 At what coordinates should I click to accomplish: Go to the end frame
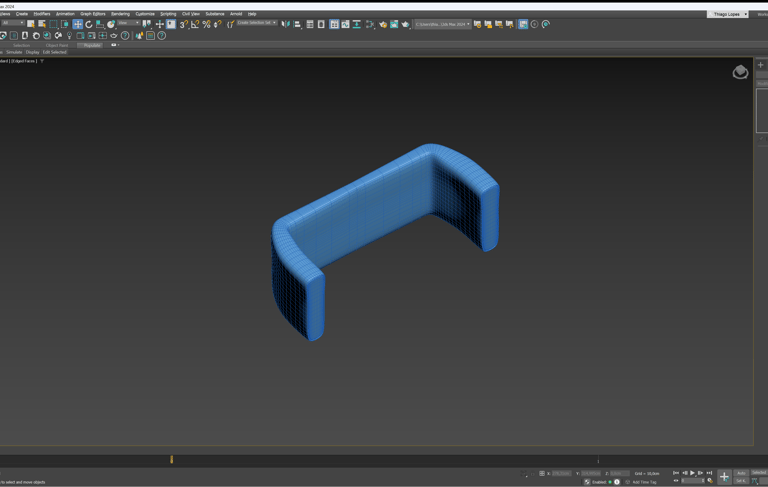click(709, 473)
